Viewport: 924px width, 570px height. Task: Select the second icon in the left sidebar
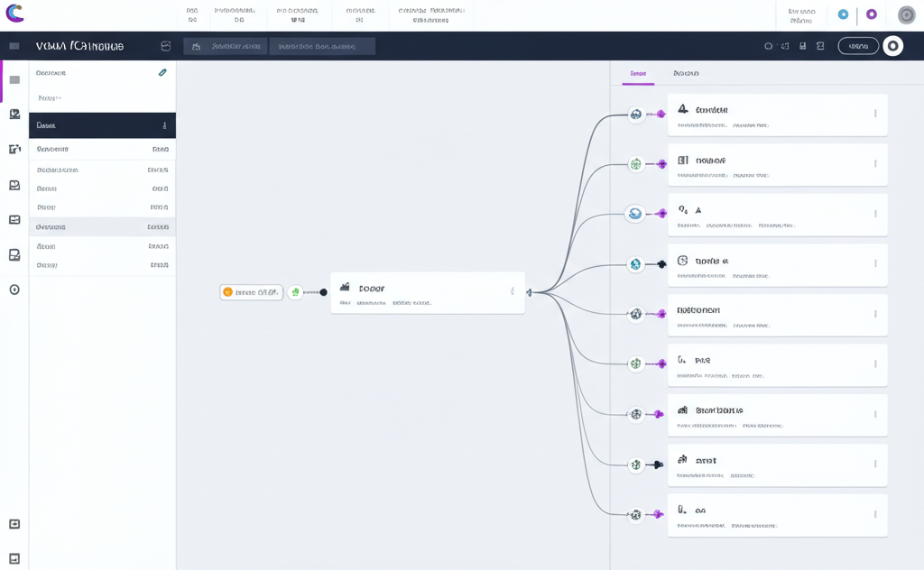(x=14, y=115)
